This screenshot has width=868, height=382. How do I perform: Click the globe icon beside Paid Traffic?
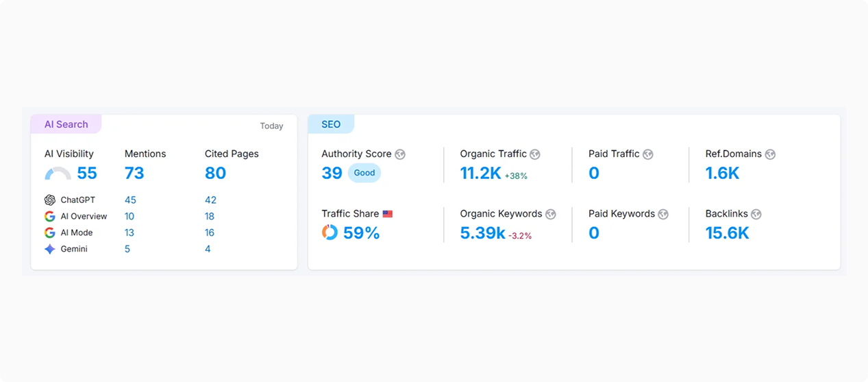(x=647, y=154)
